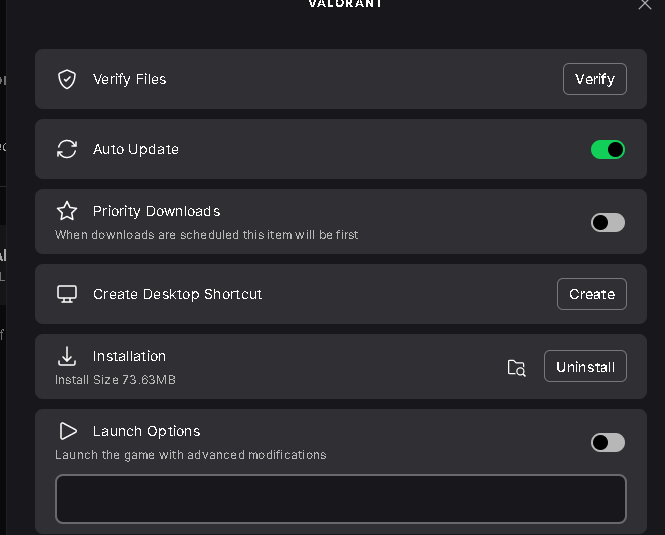Click the 'Launch Options' label
The height and width of the screenshot is (535, 665).
tap(146, 431)
